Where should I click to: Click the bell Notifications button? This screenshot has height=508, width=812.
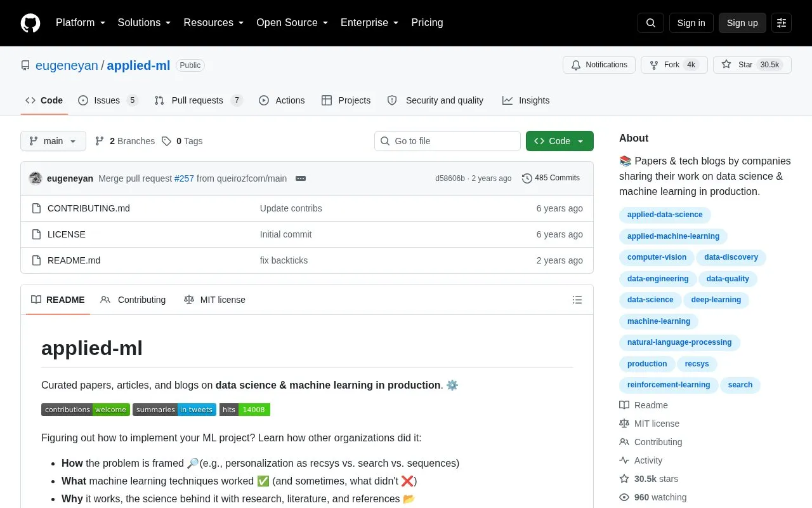click(599, 65)
